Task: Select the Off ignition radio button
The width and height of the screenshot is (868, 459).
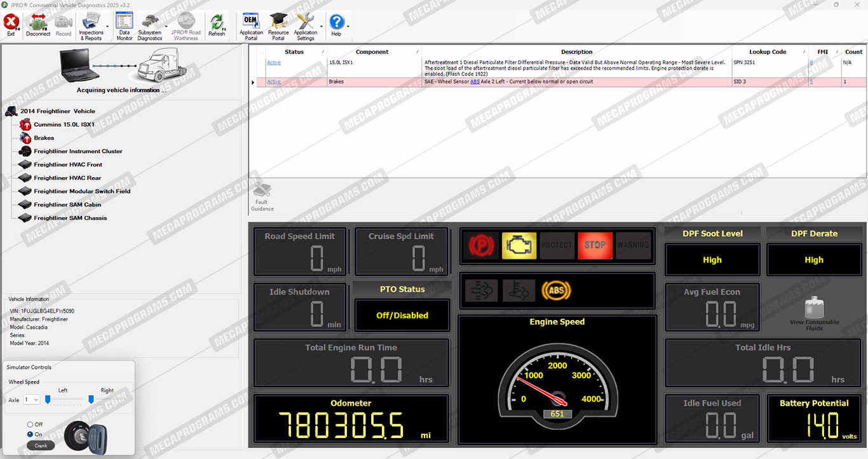Action: tap(30, 425)
